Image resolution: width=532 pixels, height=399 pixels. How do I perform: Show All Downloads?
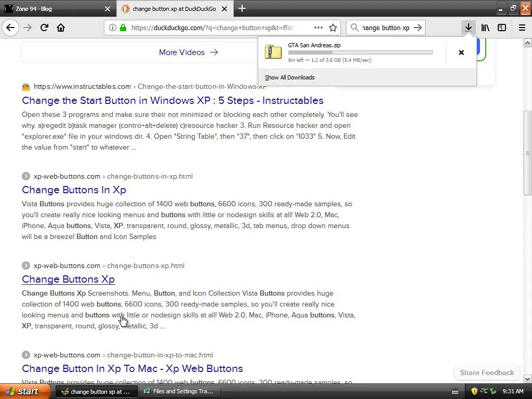tap(290, 77)
